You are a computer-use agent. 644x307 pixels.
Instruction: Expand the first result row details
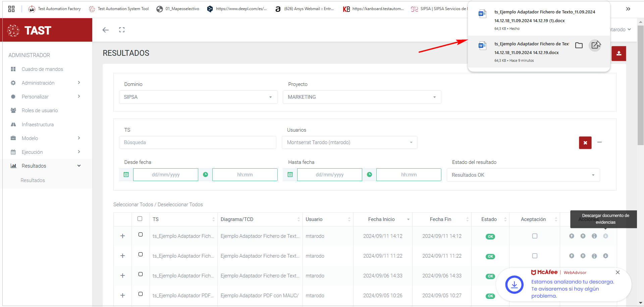coord(123,236)
